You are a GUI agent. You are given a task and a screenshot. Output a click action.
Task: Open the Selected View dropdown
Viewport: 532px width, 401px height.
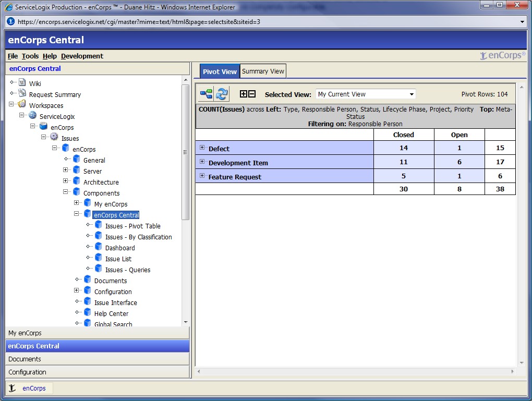pos(412,94)
